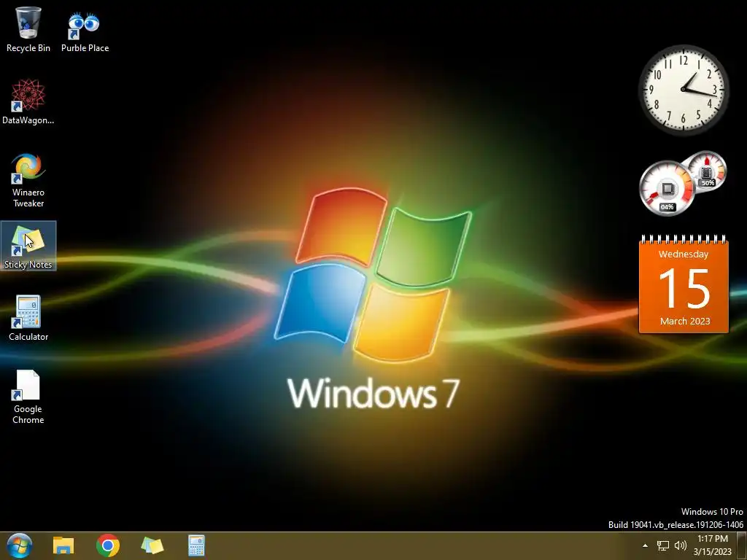Open the volume speaker tray icon
Image resolution: width=747 pixels, height=560 pixels.
[x=681, y=545]
